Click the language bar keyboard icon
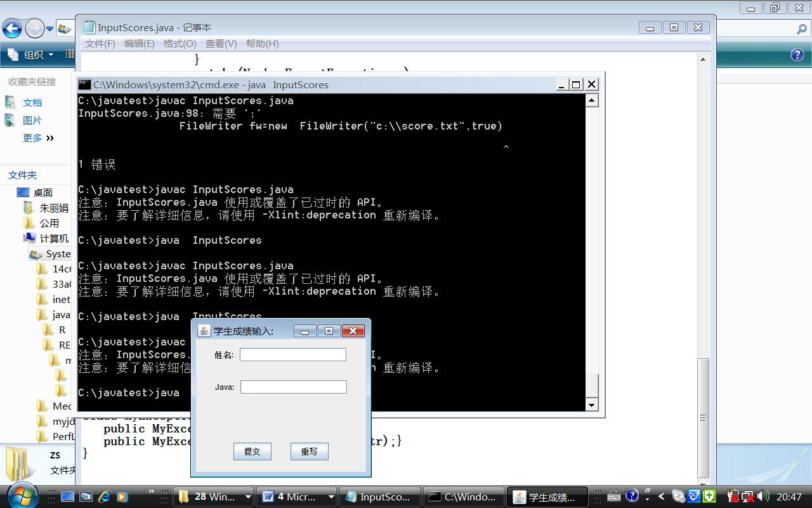The image size is (812, 508). 613,496
